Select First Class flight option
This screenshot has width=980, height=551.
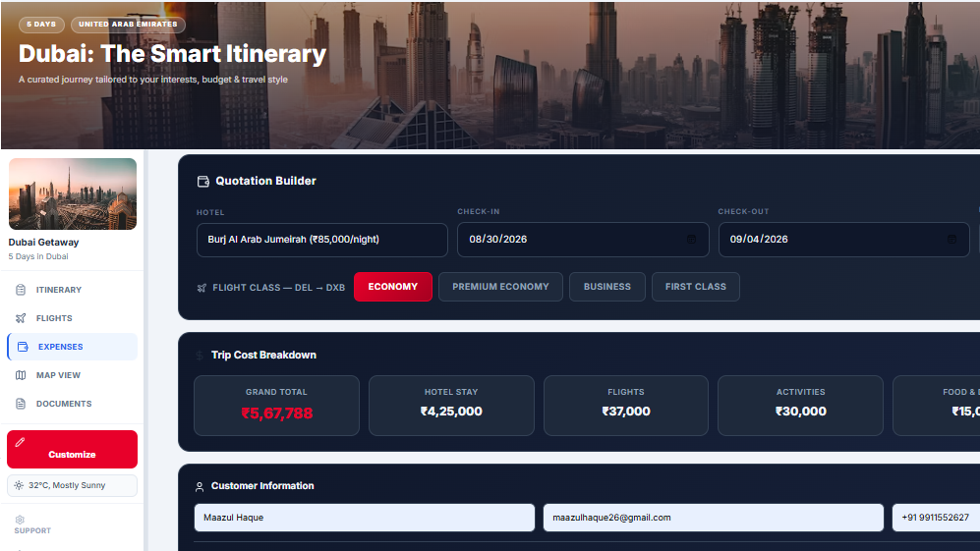(696, 287)
